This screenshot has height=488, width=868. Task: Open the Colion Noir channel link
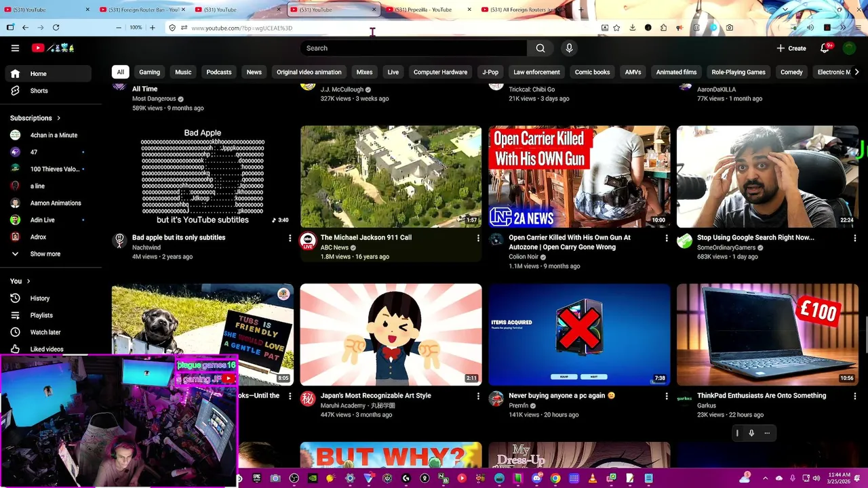tap(524, 257)
